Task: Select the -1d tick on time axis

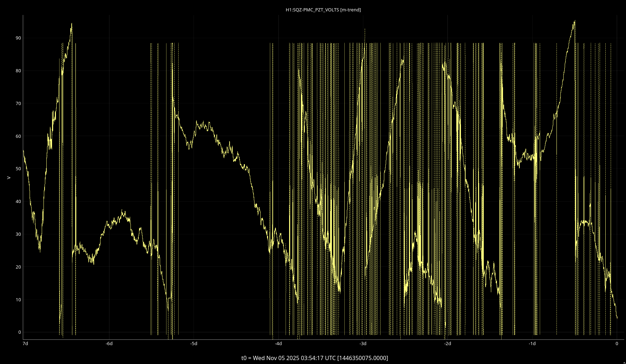Action: tap(532, 344)
